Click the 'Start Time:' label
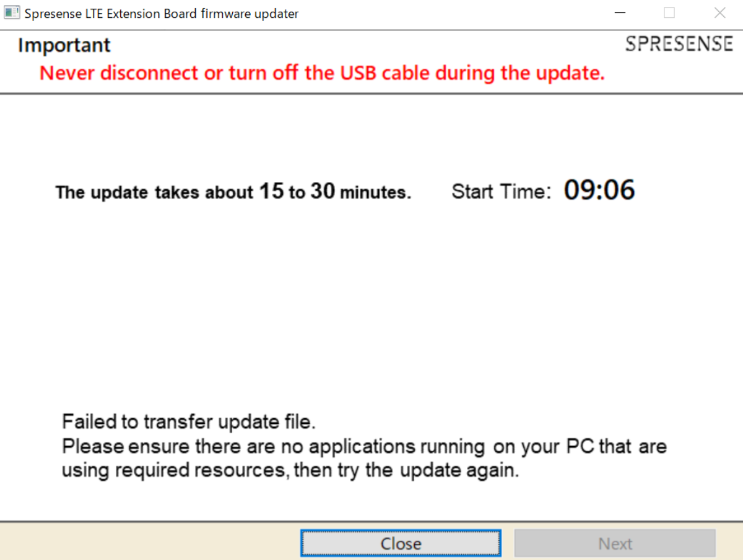Image resolution: width=743 pixels, height=560 pixels. (x=501, y=191)
